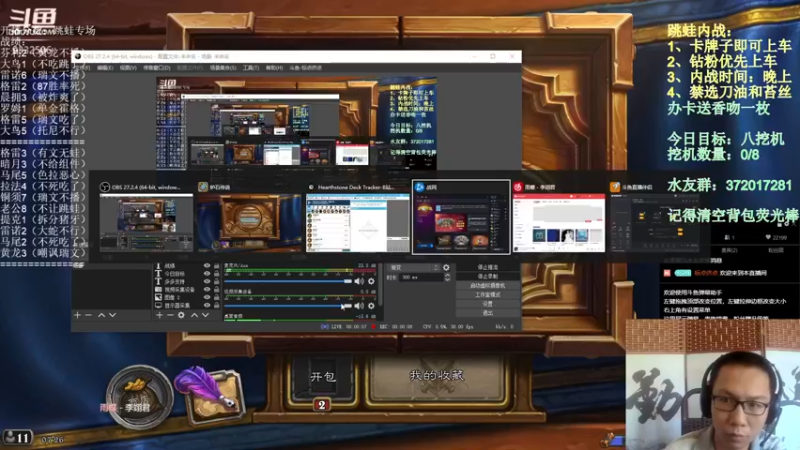The image size is (800, 450).
Task: Click the 启动虚拟摄像机 virtual camera button
Action: click(x=488, y=286)
